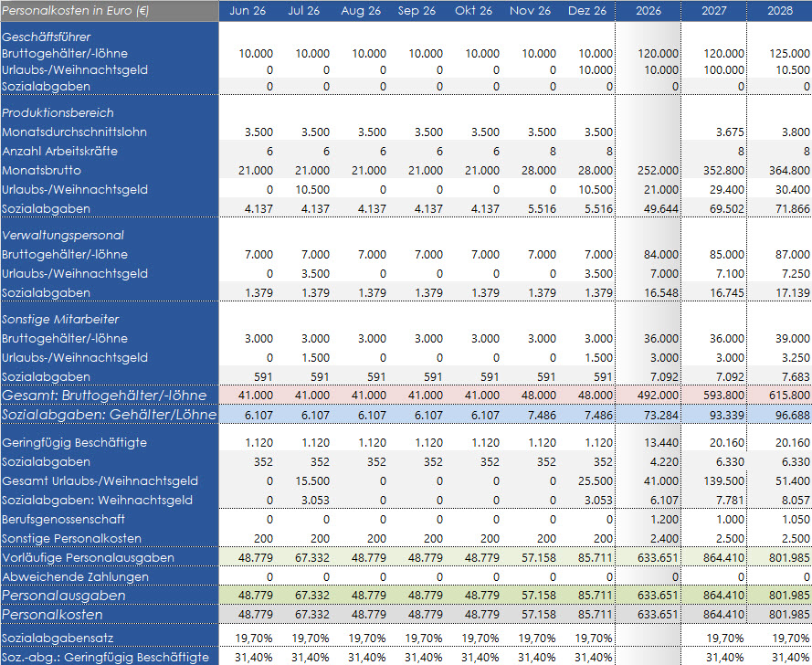
Task: Click the 'Jul 26' column header
Action: 304,10
